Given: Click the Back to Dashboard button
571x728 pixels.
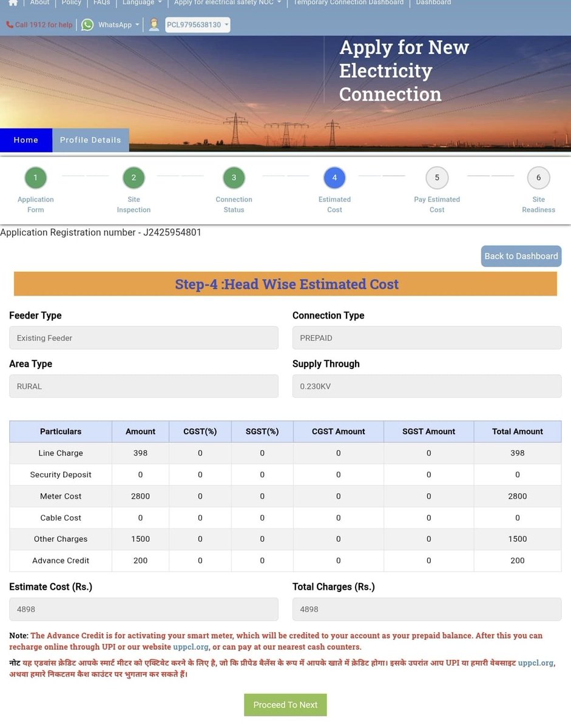Looking at the screenshot, I should coord(521,256).
